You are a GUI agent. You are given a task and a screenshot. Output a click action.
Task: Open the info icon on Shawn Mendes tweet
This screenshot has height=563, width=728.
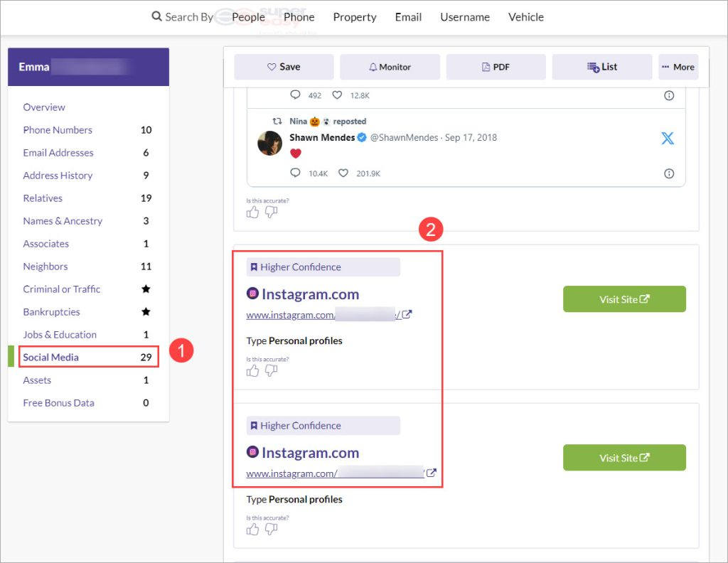pos(668,173)
